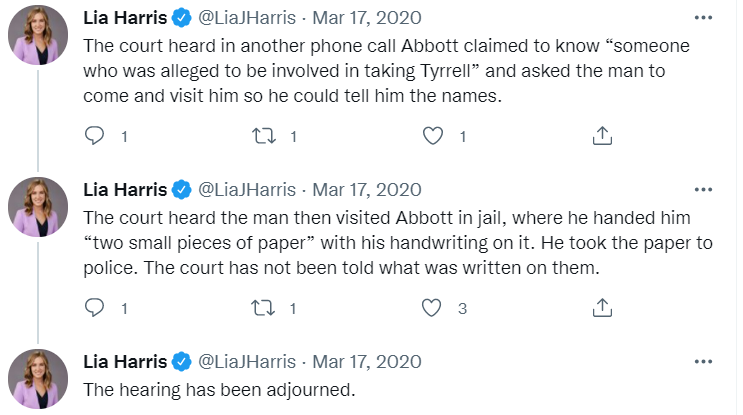The image size is (743, 415).
Task: Reply to the tweet about another phone call
Action: click(95, 135)
